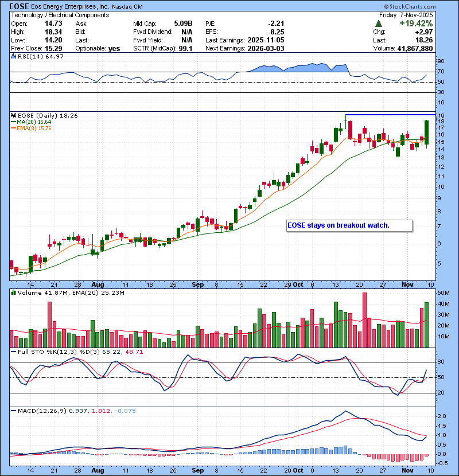Click Technology / Electrical Components sector label
Viewport: 459px width, 476px height.
[60, 15]
